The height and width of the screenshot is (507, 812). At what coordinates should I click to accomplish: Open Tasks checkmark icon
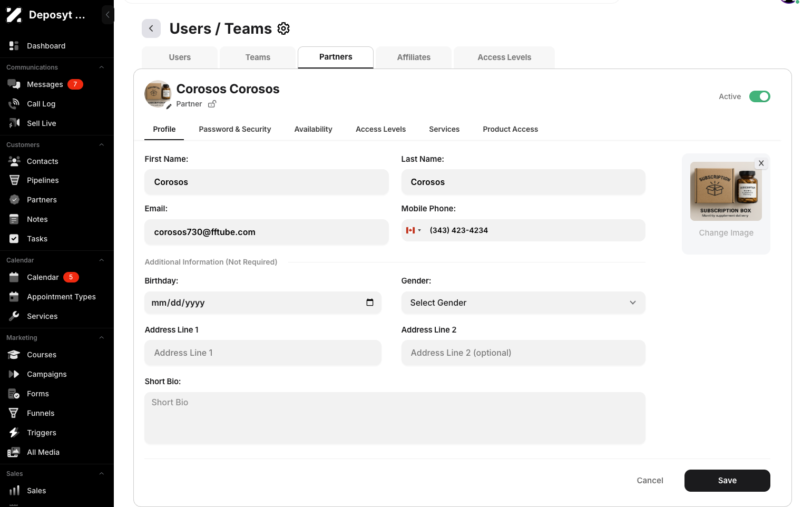pyautogui.click(x=14, y=239)
